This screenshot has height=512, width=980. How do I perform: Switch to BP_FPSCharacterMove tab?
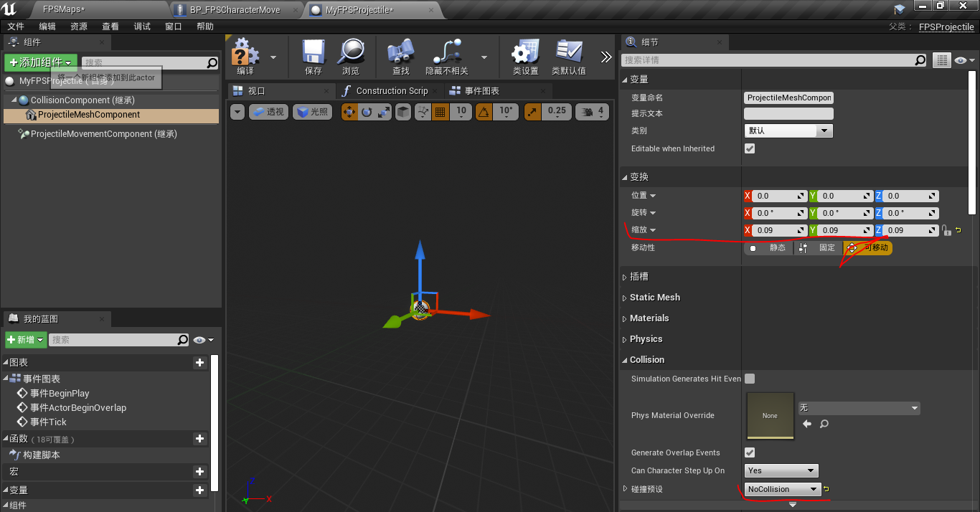[236, 10]
